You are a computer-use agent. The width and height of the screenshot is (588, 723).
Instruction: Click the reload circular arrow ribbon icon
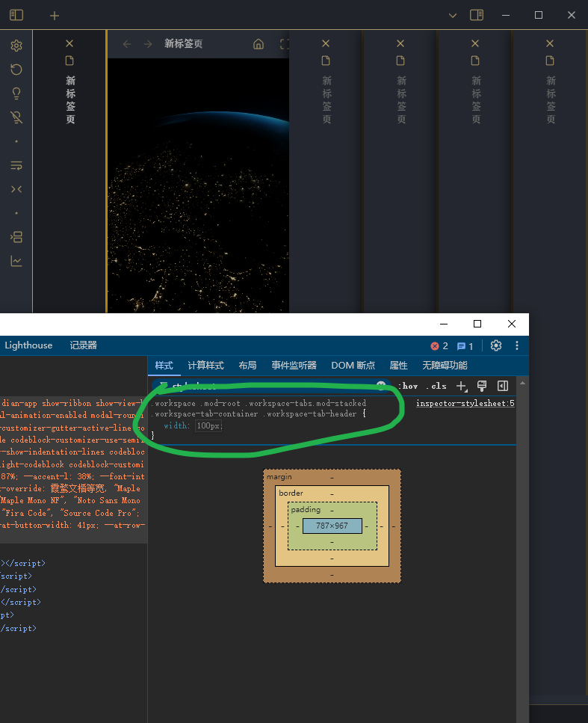pyautogui.click(x=16, y=70)
